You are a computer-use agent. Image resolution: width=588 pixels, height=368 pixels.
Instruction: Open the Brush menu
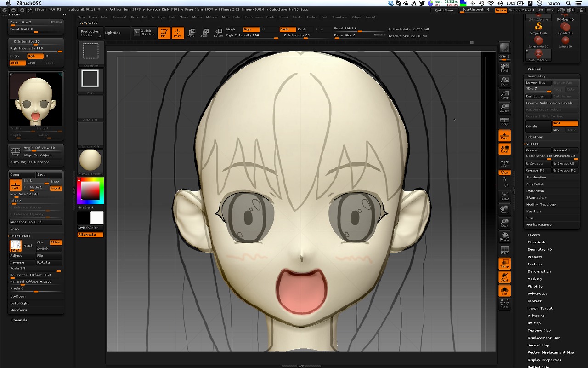[93, 17]
